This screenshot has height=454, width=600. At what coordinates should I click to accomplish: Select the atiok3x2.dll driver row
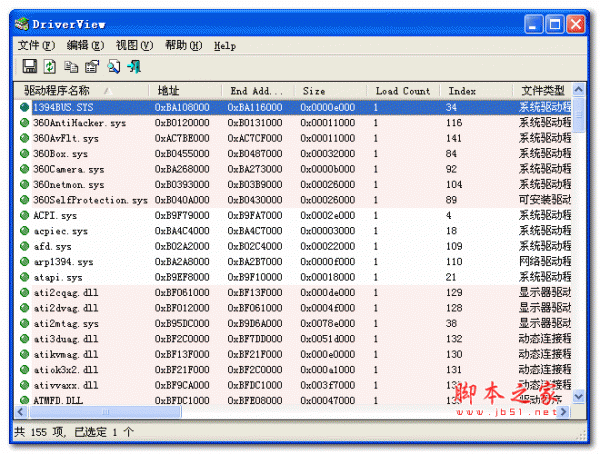click(x=293, y=369)
